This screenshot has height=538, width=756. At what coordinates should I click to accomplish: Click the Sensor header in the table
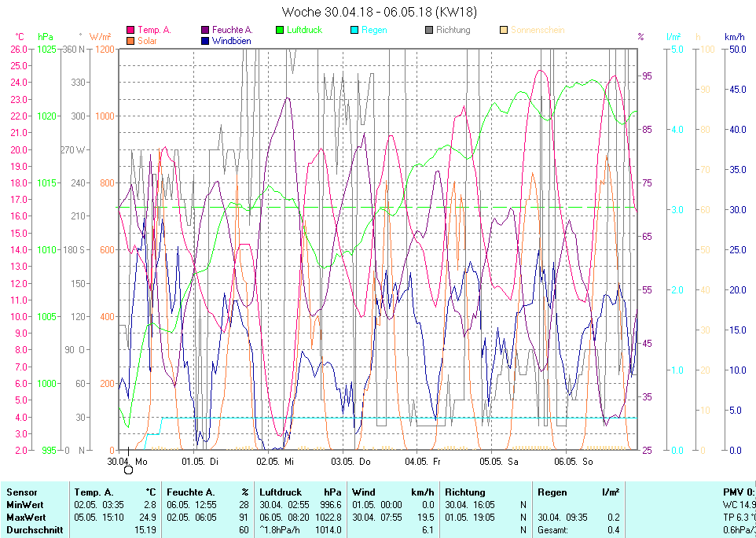point(22,492)
